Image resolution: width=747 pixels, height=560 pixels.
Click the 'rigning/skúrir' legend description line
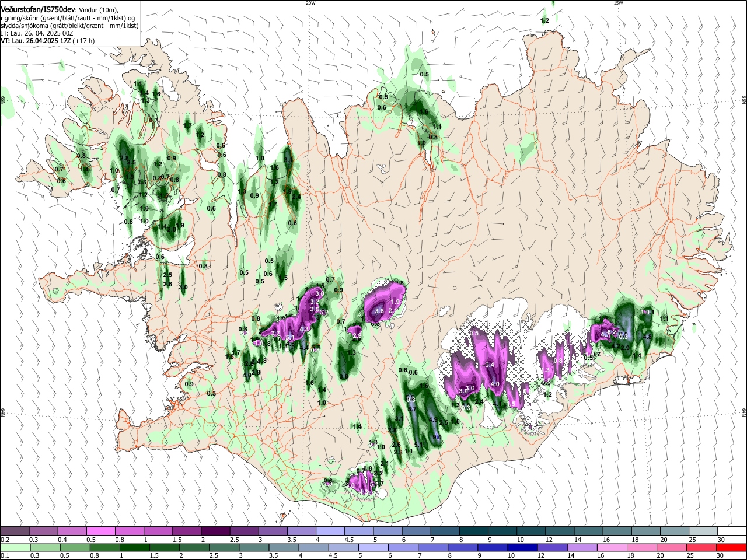(x=68, y=18)
